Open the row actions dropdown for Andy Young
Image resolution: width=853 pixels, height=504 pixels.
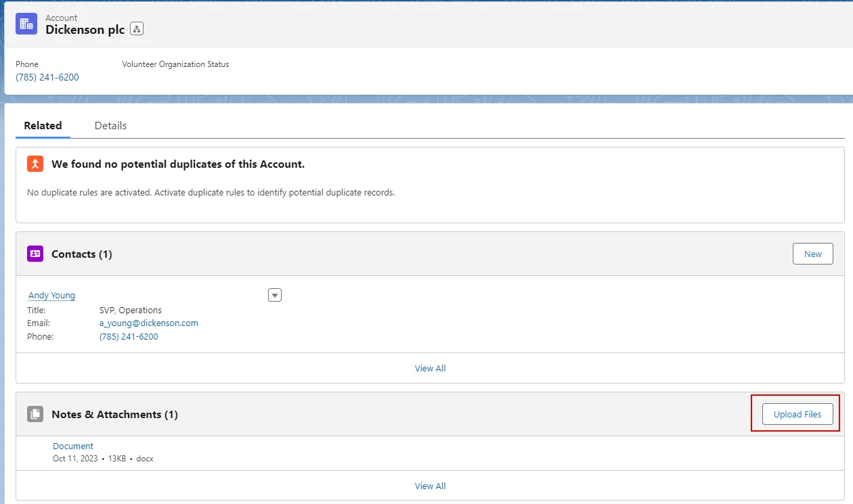click(x=274, y=294)
